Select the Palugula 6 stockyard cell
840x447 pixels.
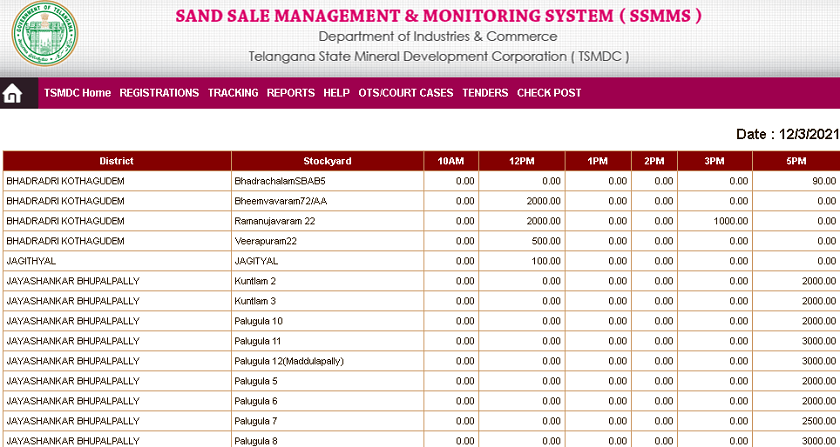pyautogui.click(x=327, y=401)
